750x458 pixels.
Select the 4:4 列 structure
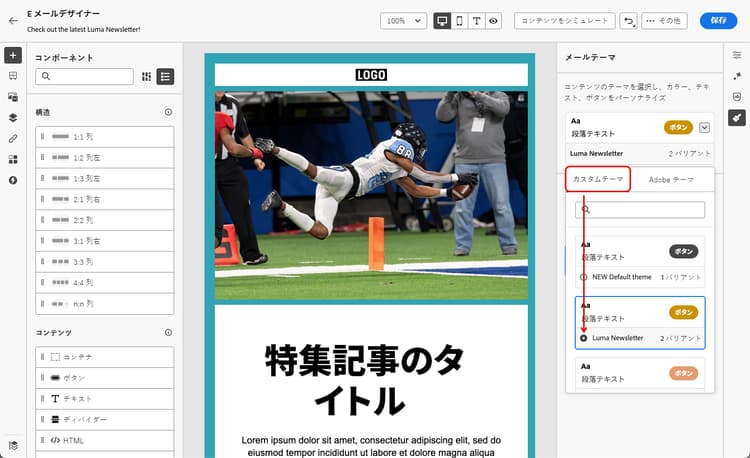coord(105,283)
